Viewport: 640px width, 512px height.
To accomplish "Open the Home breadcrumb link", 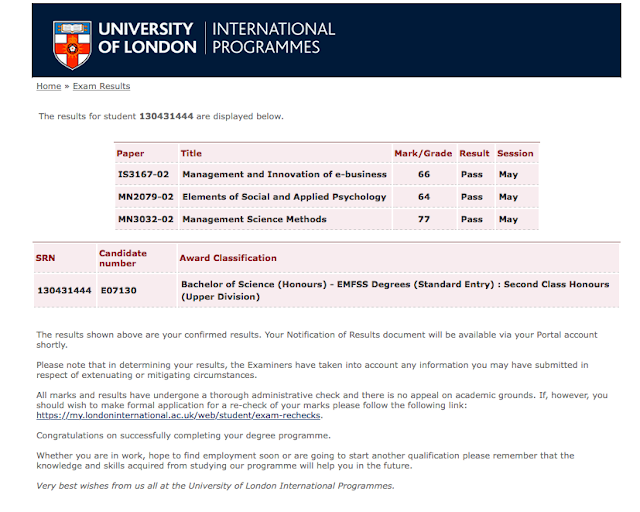I will pos(49,86).
